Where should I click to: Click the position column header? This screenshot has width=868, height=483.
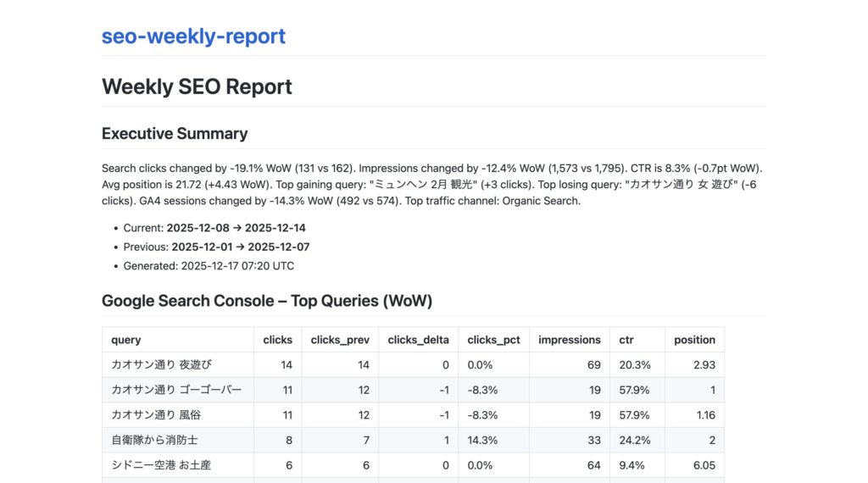tap(694, 340)
